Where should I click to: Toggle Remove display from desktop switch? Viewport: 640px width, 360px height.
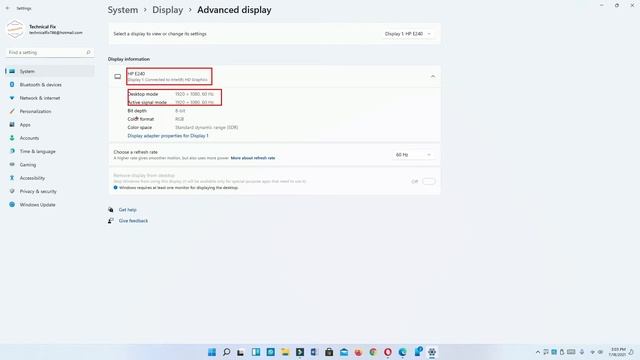[x=429, y=181]
